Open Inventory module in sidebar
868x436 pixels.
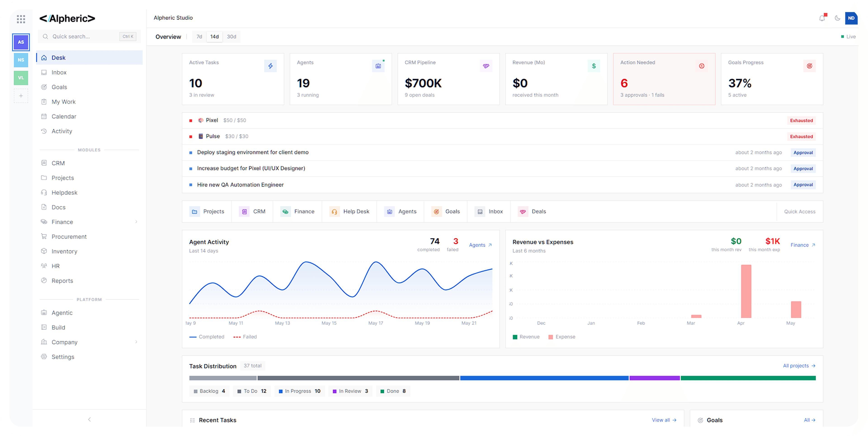pos(89,251)
